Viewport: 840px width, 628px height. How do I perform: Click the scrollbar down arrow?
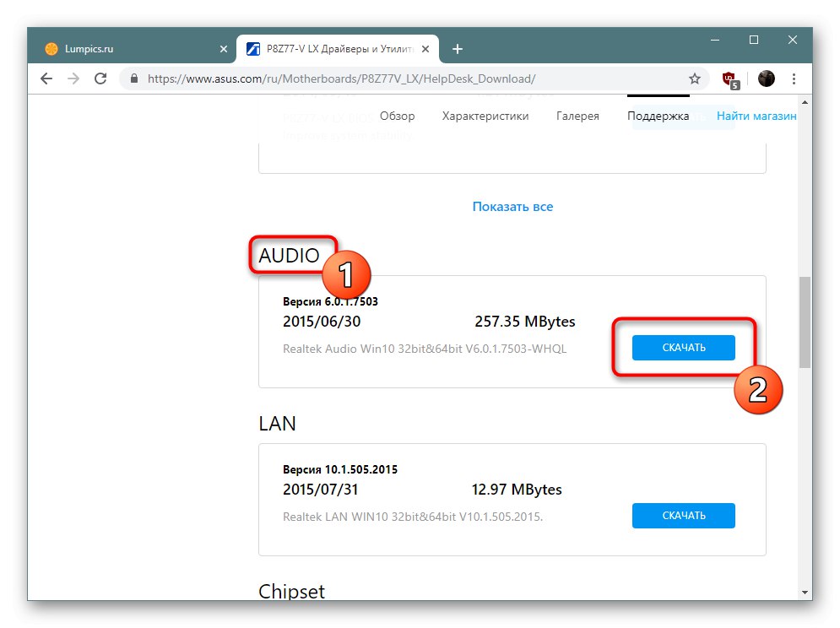click(x=805, y=593)
